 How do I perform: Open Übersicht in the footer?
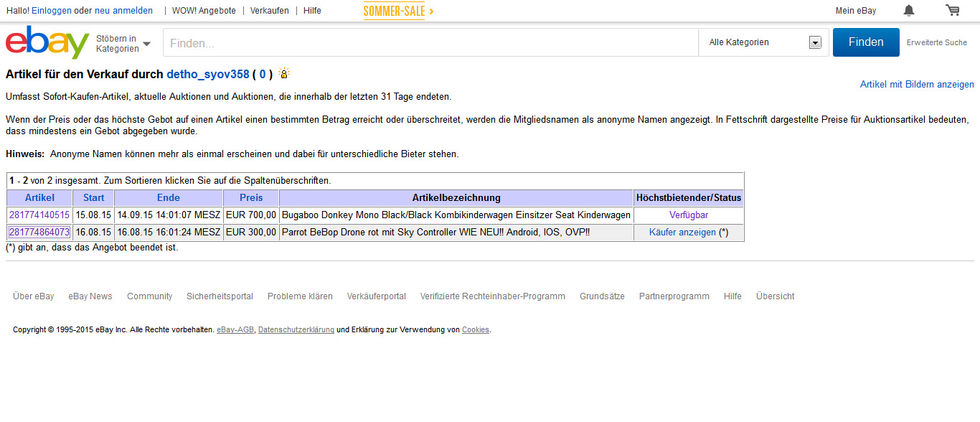click(776, 296)
